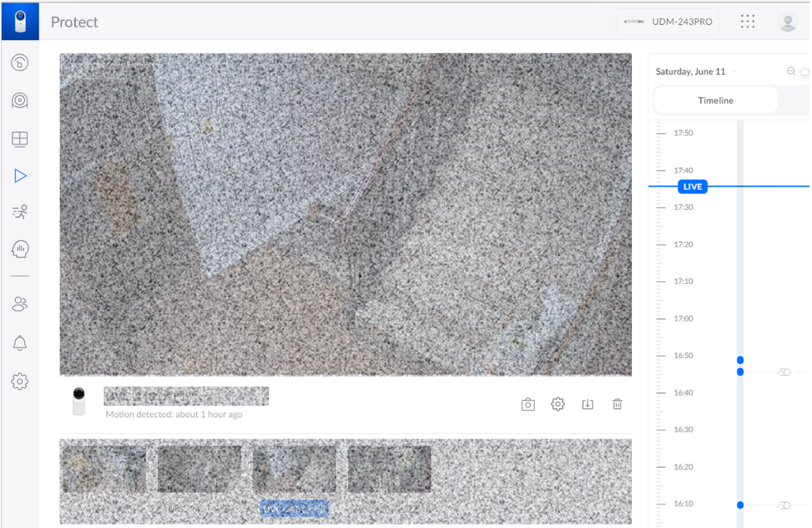Open the UDM-243PRO console switcher
Screen dimensions: 812x528
coord(668,22)
